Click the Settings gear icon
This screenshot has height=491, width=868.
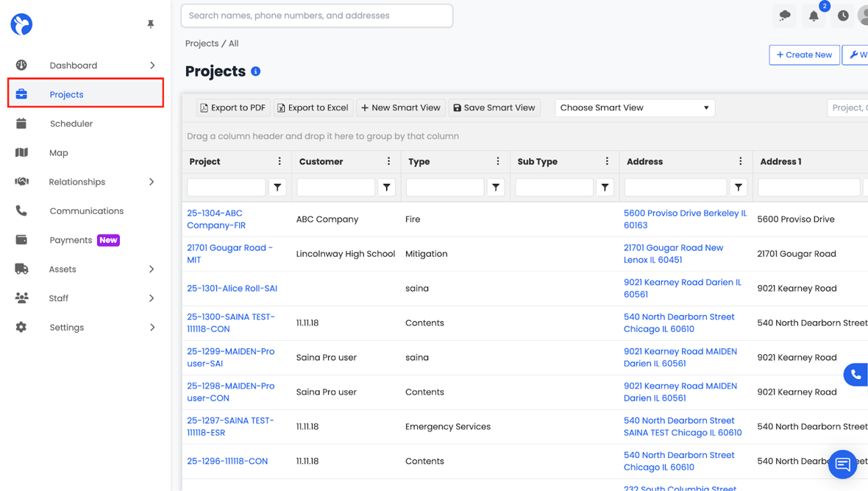[x=21, y=327]
